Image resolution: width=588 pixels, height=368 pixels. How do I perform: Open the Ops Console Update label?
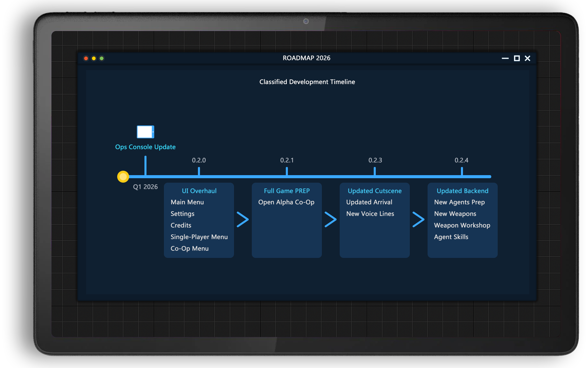click(x=145, y=147)
